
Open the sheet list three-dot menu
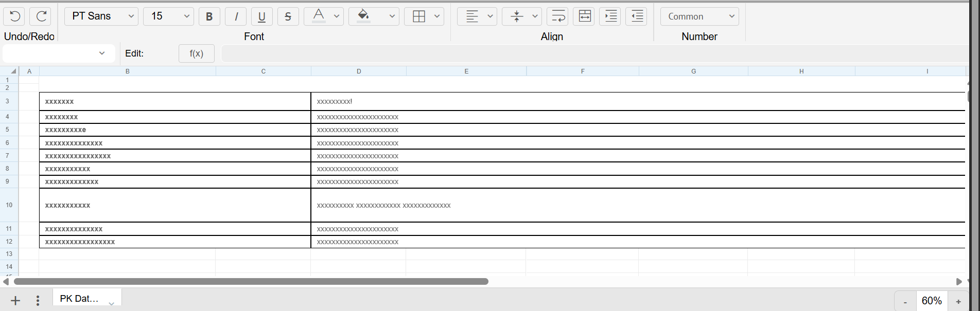38,301
